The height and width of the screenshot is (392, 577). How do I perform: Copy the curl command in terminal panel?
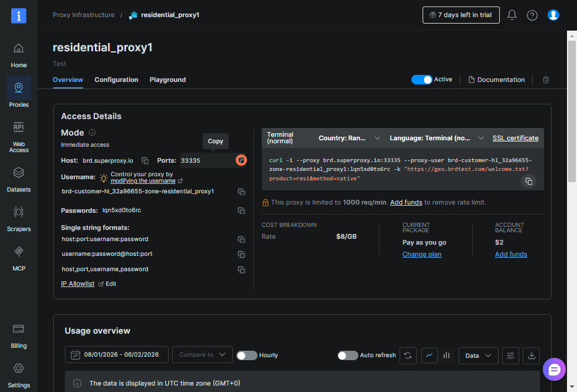coord(529,182)
